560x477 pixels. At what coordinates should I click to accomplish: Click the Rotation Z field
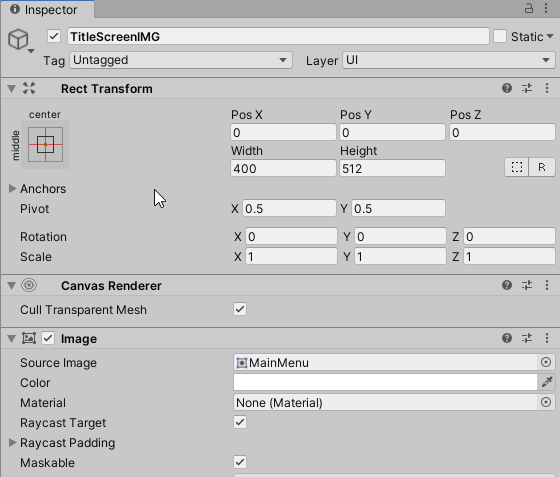pos(510,236)
